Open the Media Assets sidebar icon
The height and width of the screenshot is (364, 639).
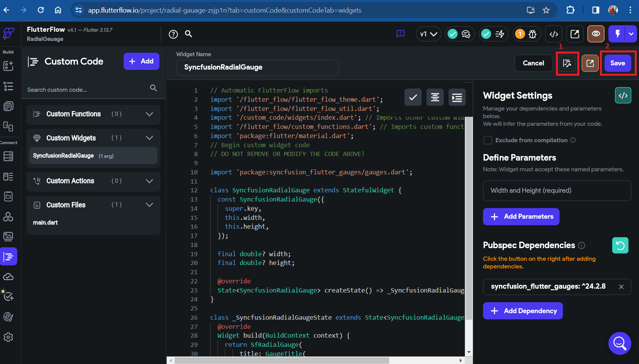(x=8, y=236)
